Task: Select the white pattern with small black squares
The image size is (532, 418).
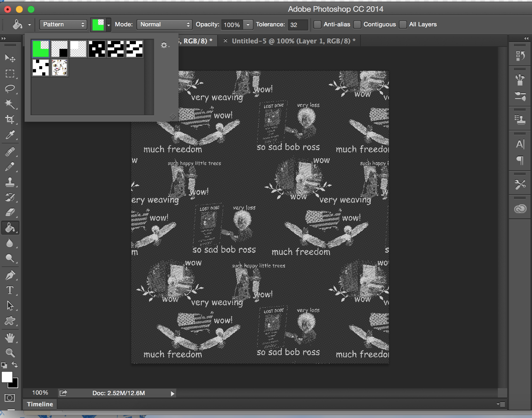Action: pos(41,68)
